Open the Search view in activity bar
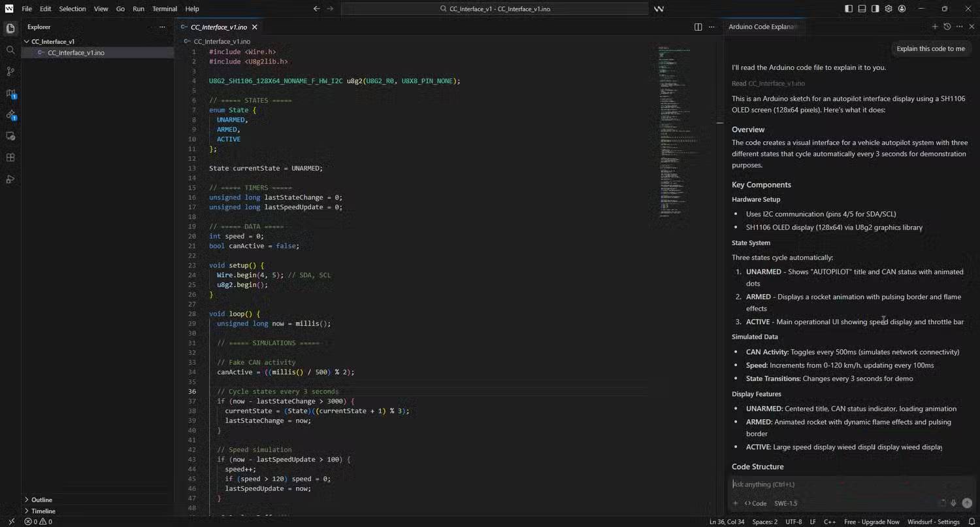The image size is (980, 527). click(x=10, y=50)
